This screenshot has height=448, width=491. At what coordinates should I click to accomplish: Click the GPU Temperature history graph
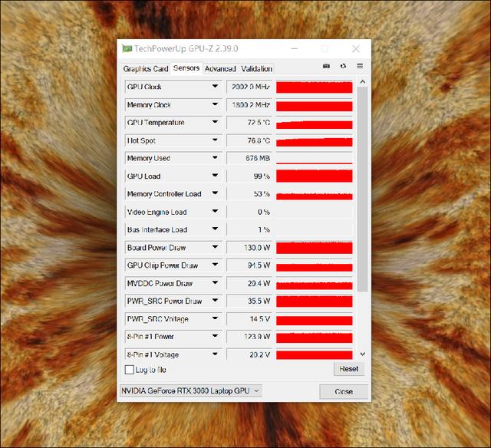pos(314,123)
